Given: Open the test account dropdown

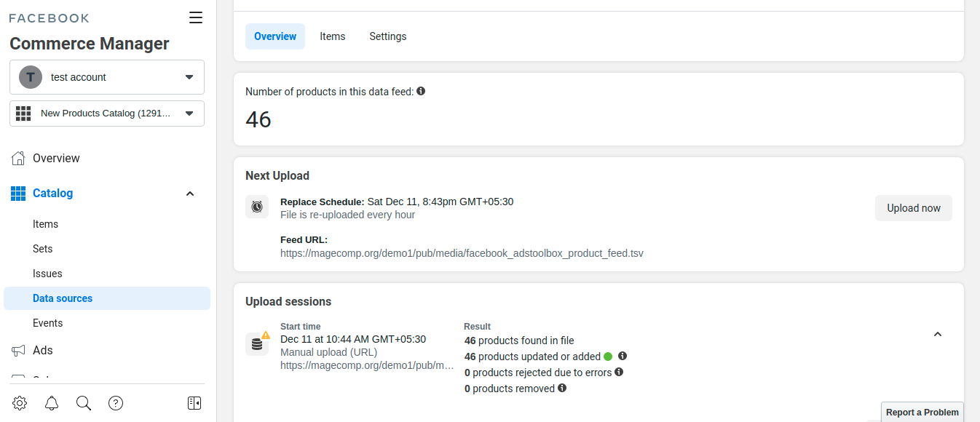Looking at the screenshot, I should pyautogui.click(x=107, y=77).
